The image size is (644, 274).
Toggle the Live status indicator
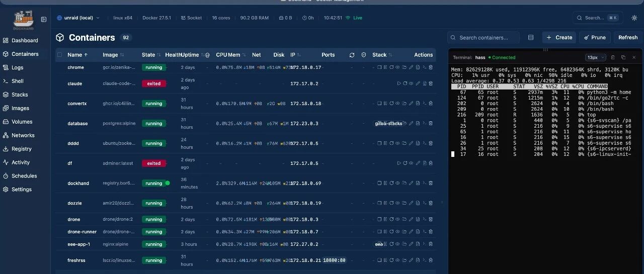click(354, 18)
